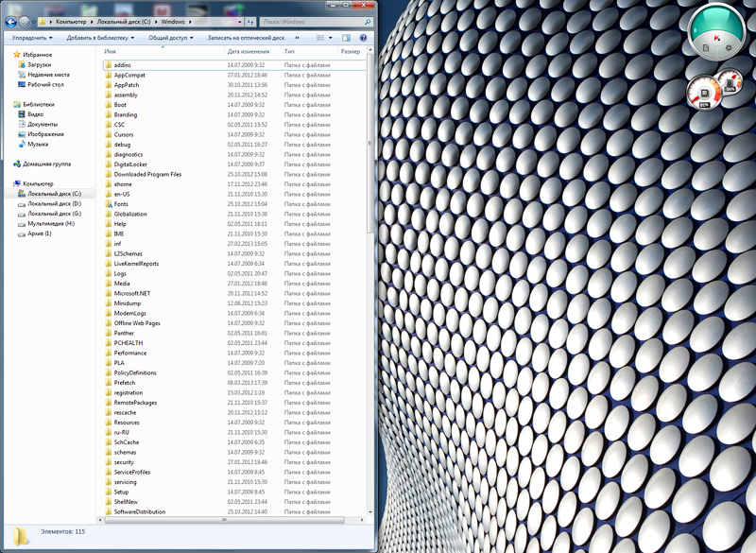Click the settings gear on the Kaspersky gadget

(x=729, y=48)
